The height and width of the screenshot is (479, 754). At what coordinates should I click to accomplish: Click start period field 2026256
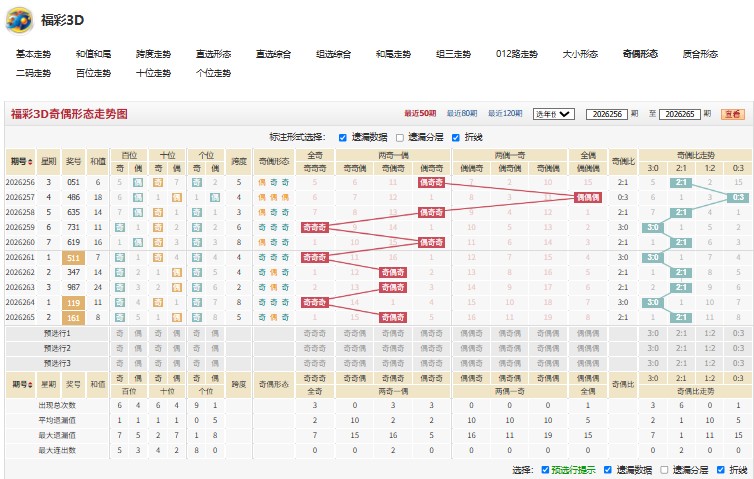[606, 114]
